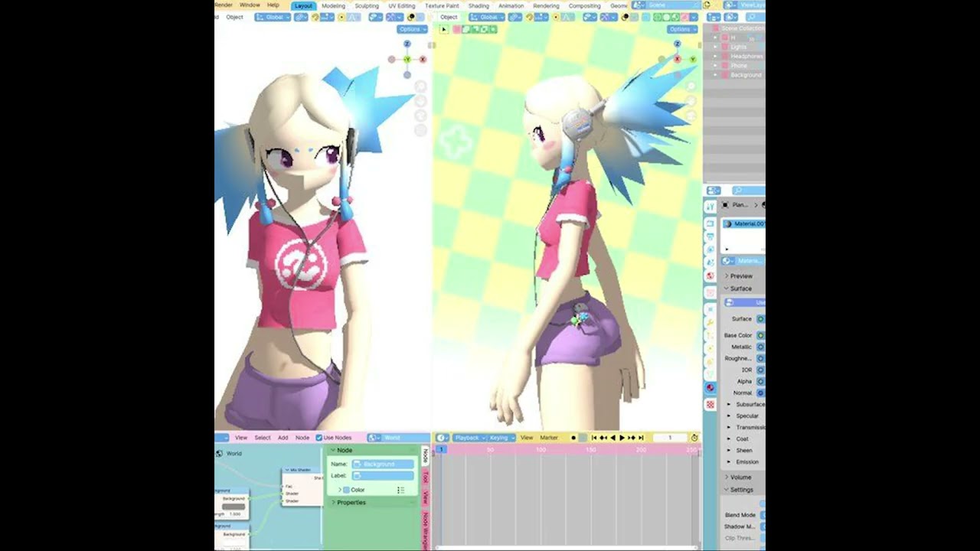Play the animation forward
The image size is (980, 551).
[622, 438]
